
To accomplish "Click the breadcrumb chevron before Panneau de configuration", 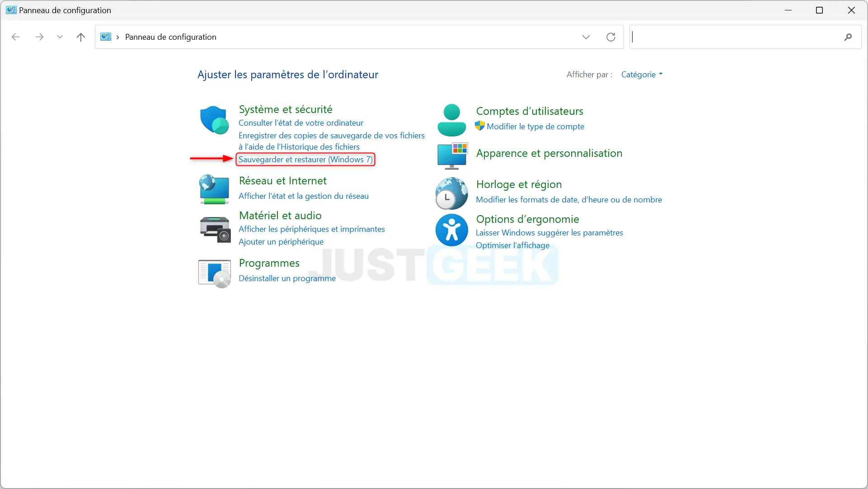I will pos(118,37).
